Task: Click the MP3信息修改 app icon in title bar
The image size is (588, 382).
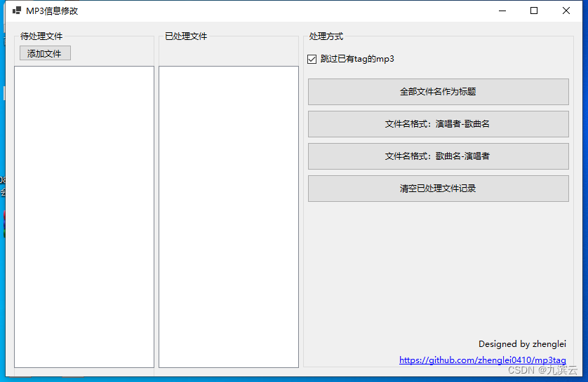Action: click(x=17, y=11)
